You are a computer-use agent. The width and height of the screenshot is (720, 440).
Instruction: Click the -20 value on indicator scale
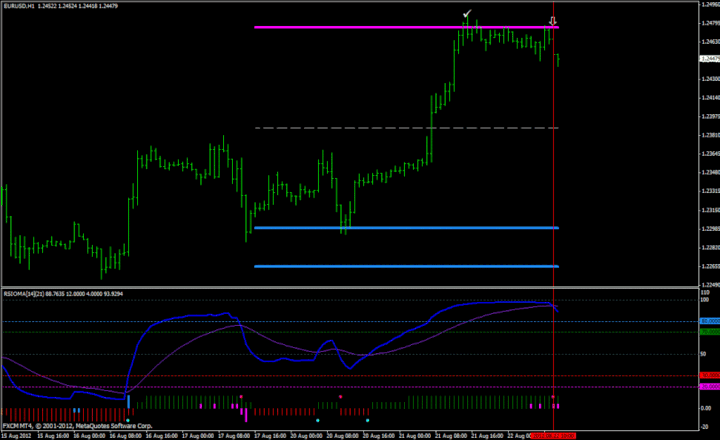[x=705, y=427]
